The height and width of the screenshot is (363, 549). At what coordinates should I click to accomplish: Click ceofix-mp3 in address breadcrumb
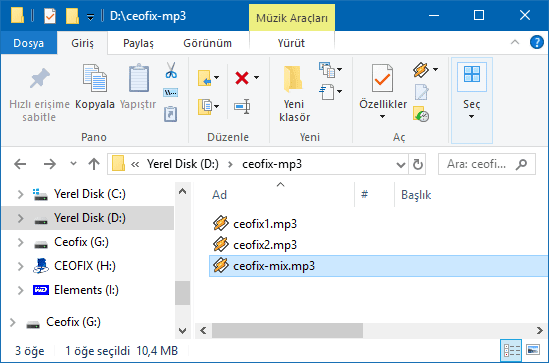(x=272, y=164)
